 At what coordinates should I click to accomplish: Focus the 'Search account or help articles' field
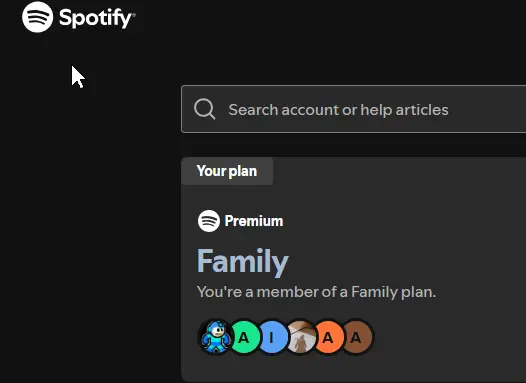pos(354,109)
